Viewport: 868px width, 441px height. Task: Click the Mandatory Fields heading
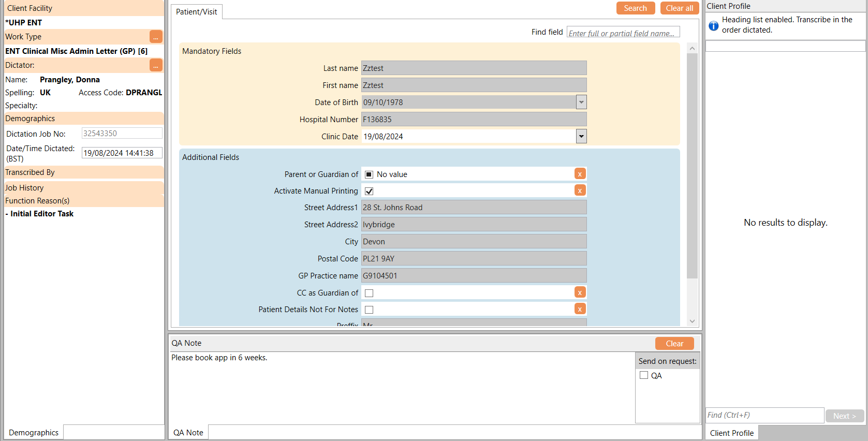click(212, 51)
